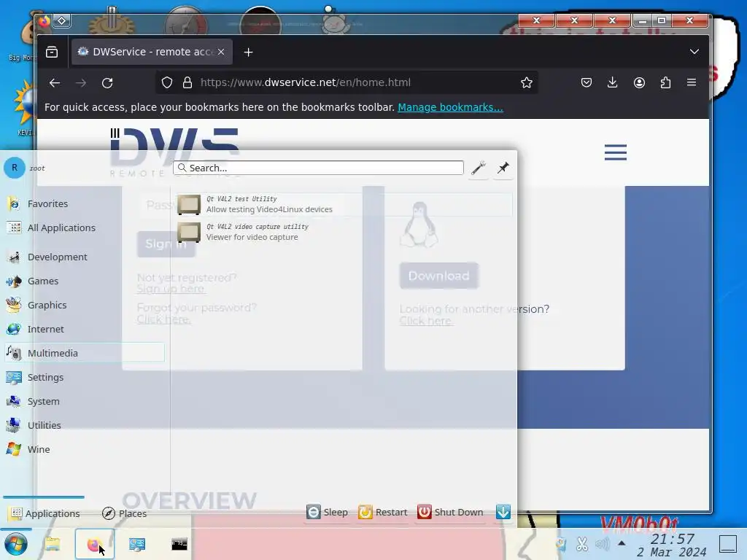
Task: Open Firefox Pocket save icon
Action: pyautogui.click(x=587, y=83)
